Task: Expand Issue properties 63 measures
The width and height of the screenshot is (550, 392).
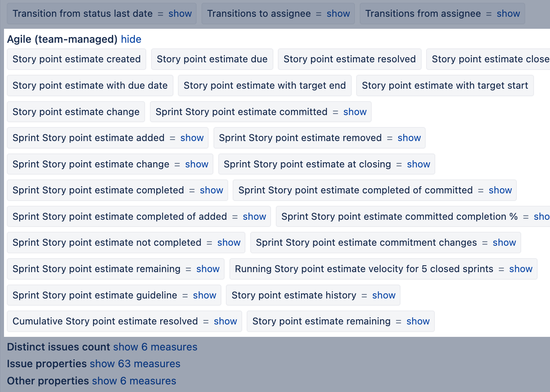Action: coord(135,364)
